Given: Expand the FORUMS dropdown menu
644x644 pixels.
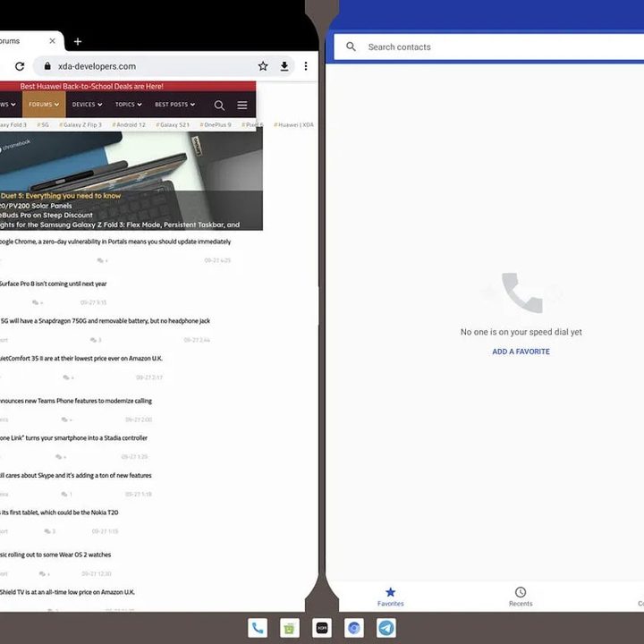Looking at the screenshot, I should [44, 105].
